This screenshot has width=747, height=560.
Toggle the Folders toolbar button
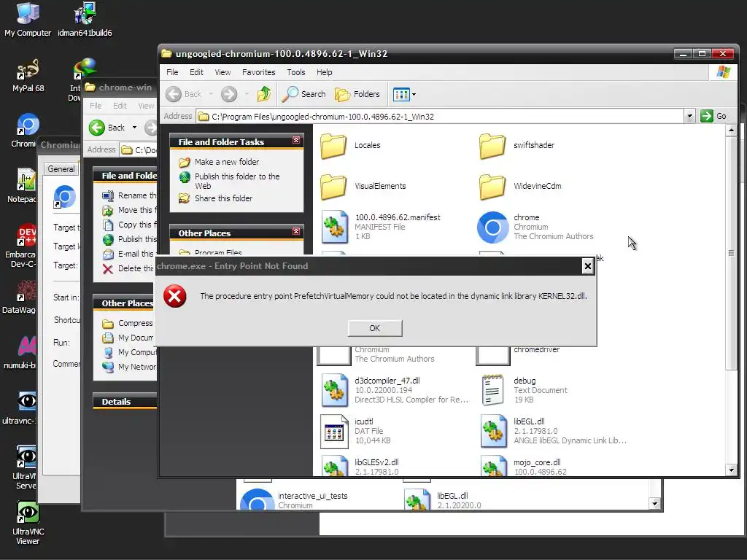(357, 94)
